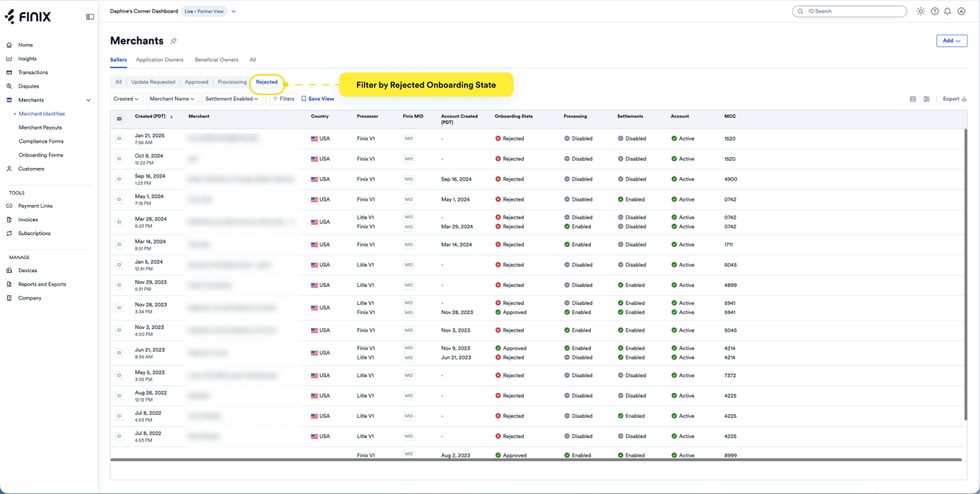Collapse the sidebar with the panel icon
The image size is (980, 494).
click(x=90, y=17)
